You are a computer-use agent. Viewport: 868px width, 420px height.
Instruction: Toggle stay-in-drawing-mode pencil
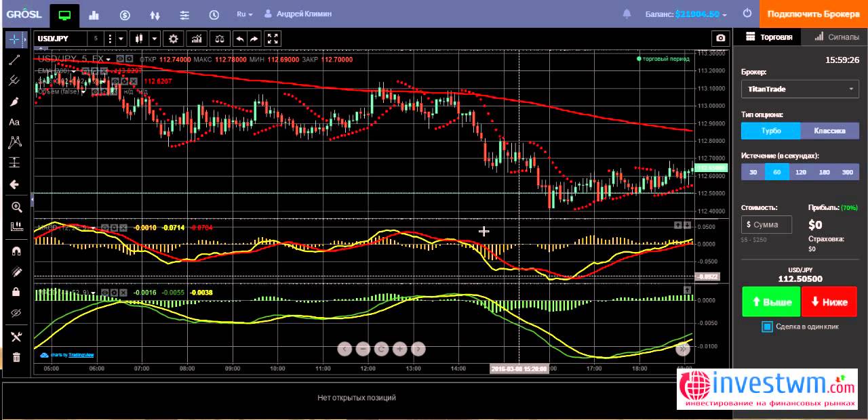[x=16, y=272]
